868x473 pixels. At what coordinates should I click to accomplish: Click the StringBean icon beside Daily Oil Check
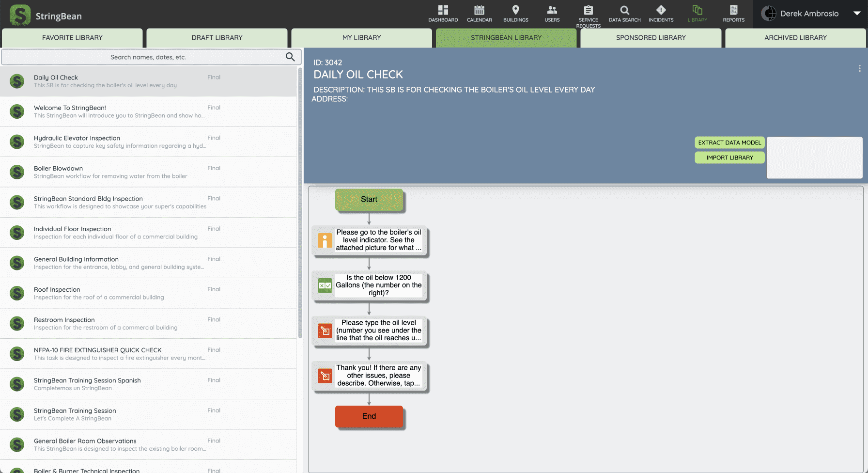17,81
